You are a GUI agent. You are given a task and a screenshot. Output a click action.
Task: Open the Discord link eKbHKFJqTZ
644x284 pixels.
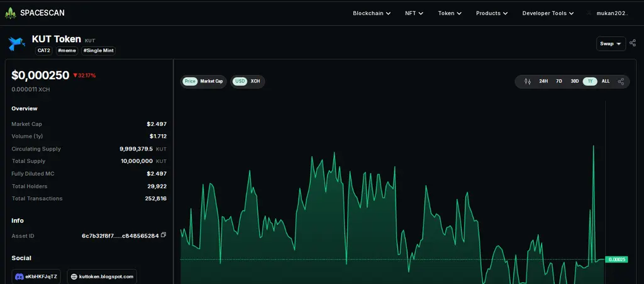pyautogui.click(x=36, y=276)
